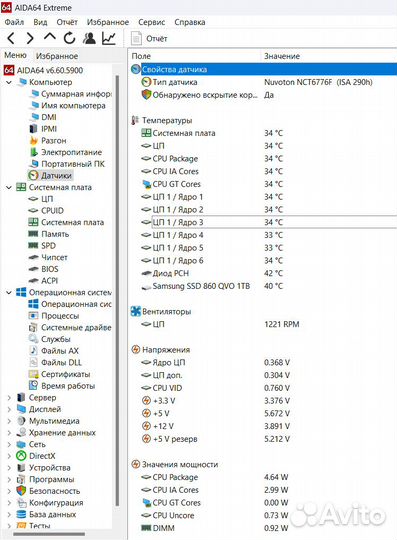Select the Службы tree item

pyautogui.click(x=56, y=339)
